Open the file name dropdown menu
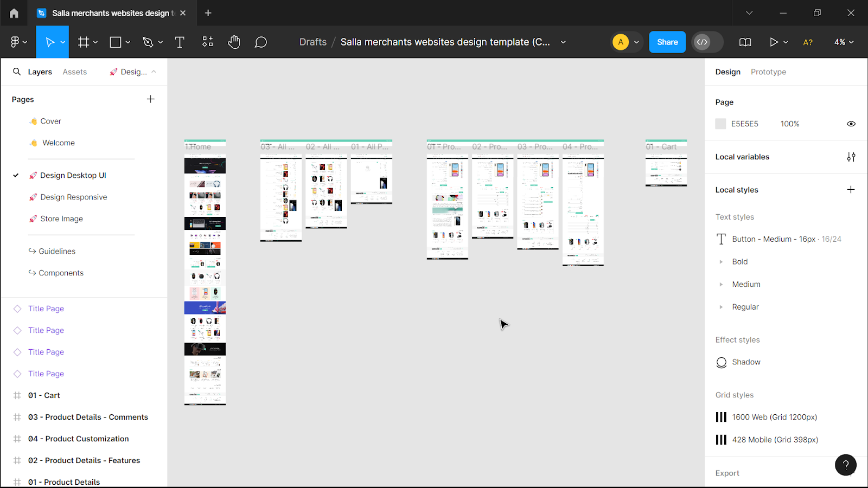 pos(563,42)
